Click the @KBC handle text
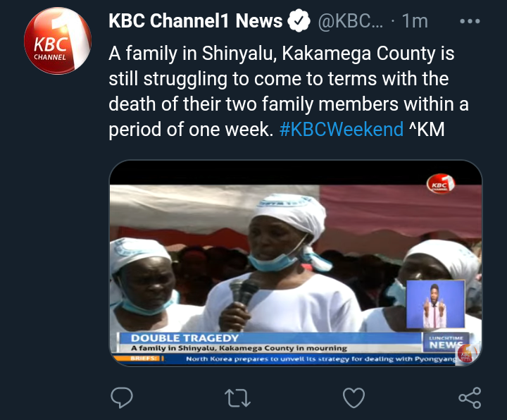Image resolution: width=507 pixels, height=420 pixels. click(351, 21)
